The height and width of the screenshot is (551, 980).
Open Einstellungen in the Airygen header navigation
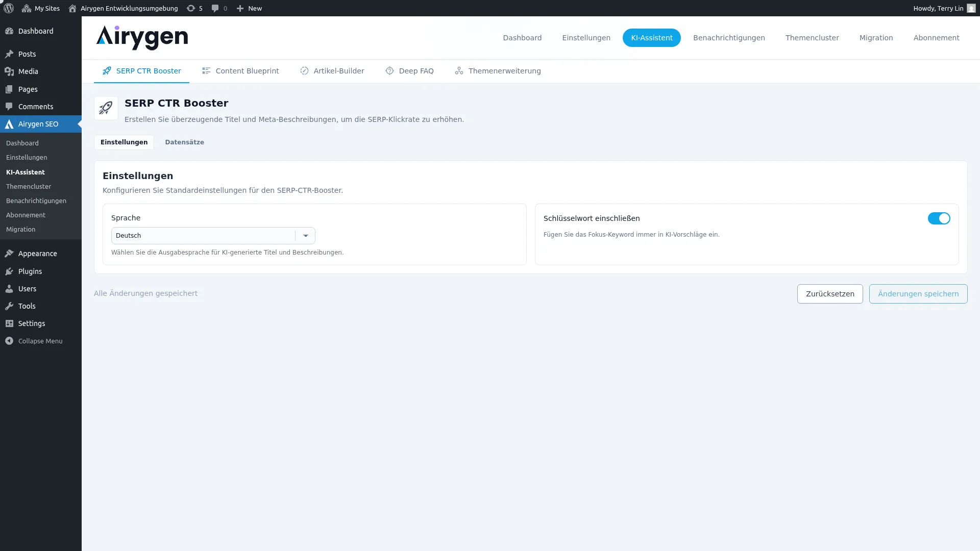click(x=586, y=38)
